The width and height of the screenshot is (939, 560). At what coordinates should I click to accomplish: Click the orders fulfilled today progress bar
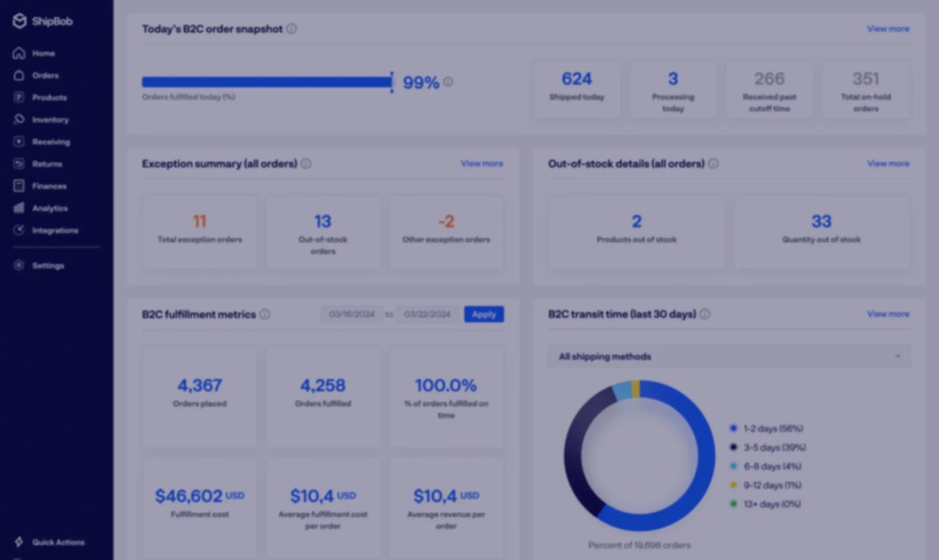click(x=267, y=82)
